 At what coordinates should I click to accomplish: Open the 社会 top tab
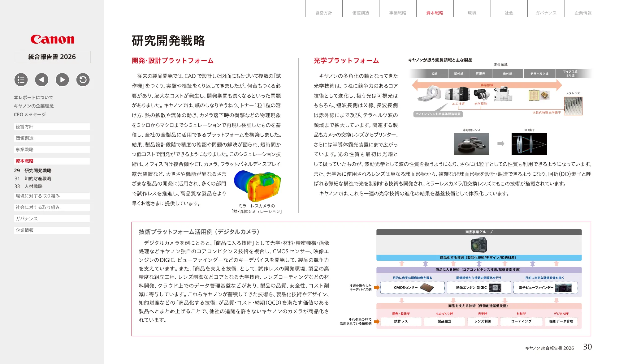[x=509, y=13]
